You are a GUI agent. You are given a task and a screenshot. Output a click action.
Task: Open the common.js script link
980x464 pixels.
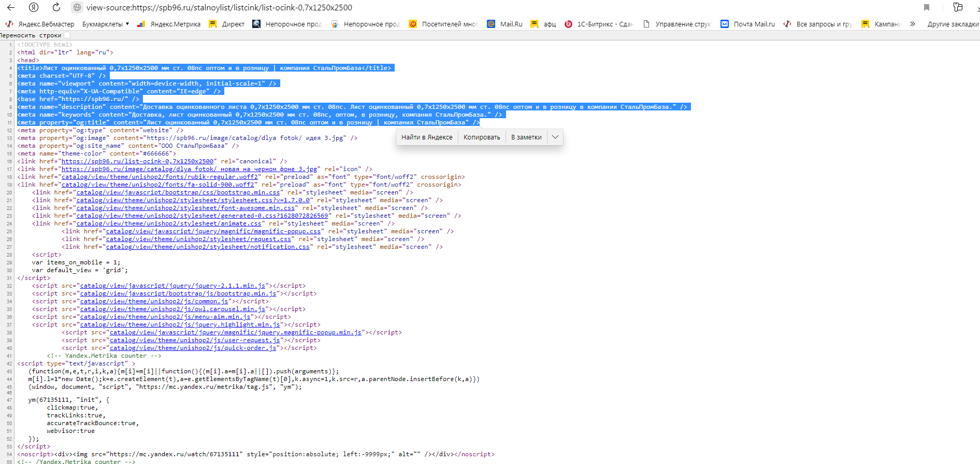[x=154, y=301]
